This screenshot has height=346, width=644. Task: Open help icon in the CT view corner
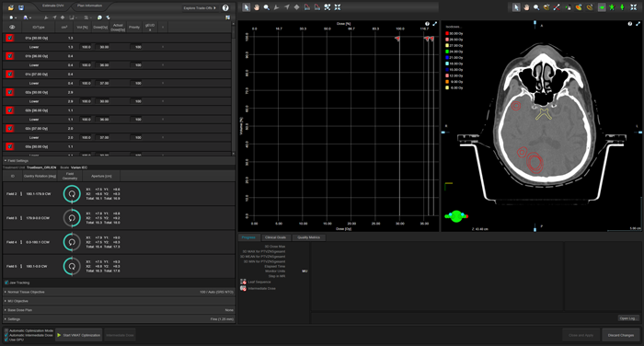pos(630,24)
